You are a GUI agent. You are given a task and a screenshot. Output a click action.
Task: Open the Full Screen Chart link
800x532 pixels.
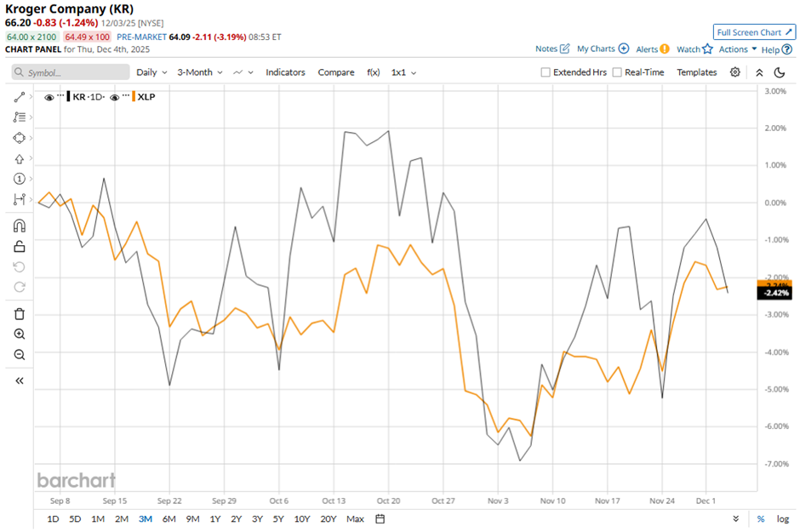(754, 32)
